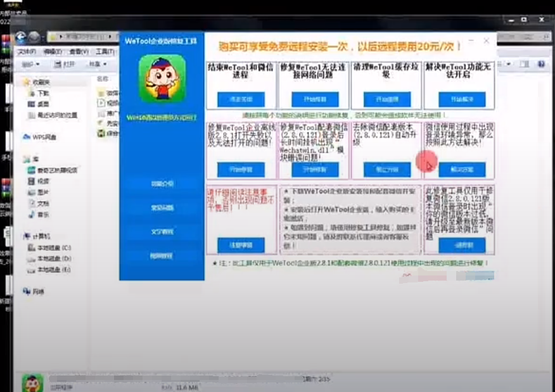Open the 查看(V) menu in Explorer

(79, 52)
